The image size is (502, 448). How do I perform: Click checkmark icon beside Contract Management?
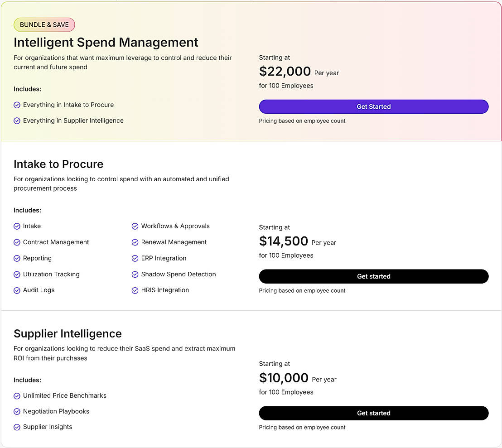pos(17,242)
